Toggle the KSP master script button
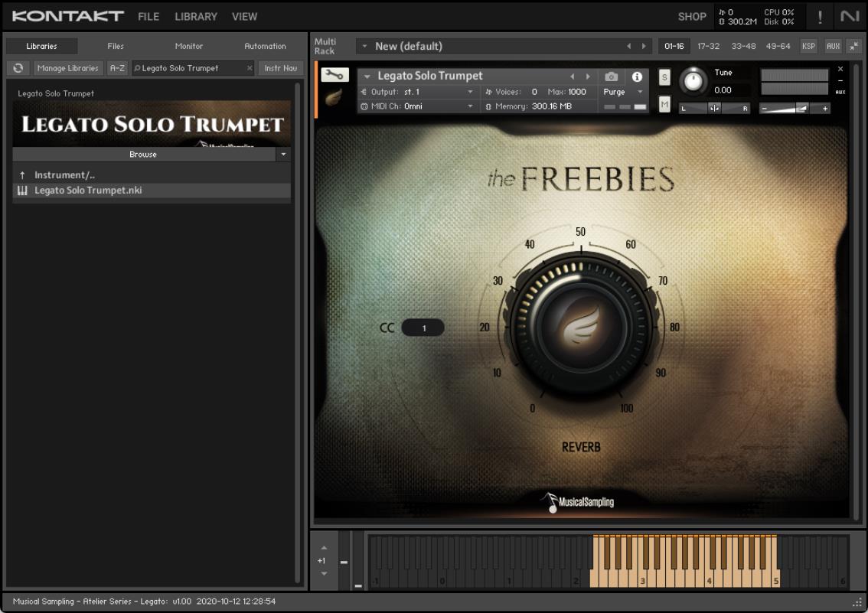 tap(809, 47)
